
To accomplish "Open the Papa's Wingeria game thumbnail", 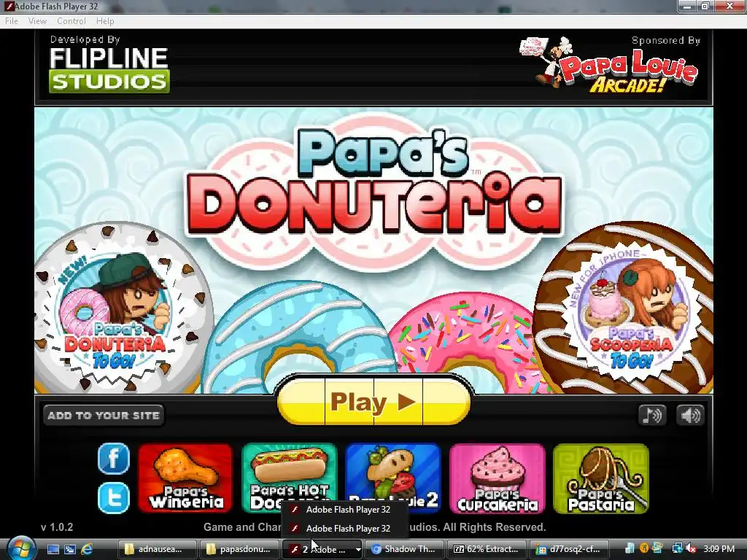I will (x=185, y=478).
